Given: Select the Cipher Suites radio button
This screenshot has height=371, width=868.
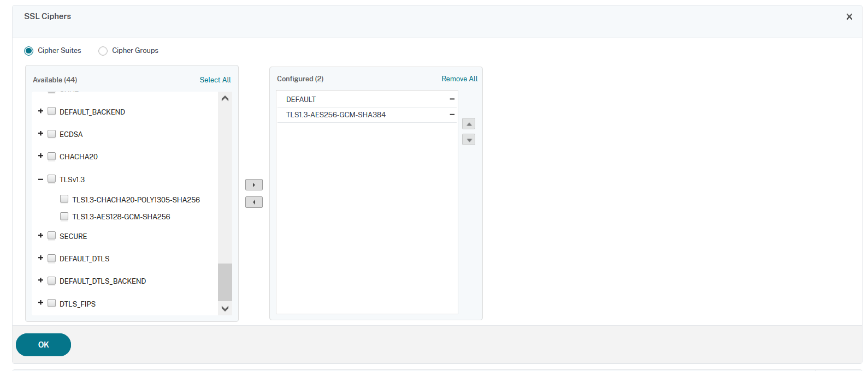Looking at the screenshot, I should point(29,51).
